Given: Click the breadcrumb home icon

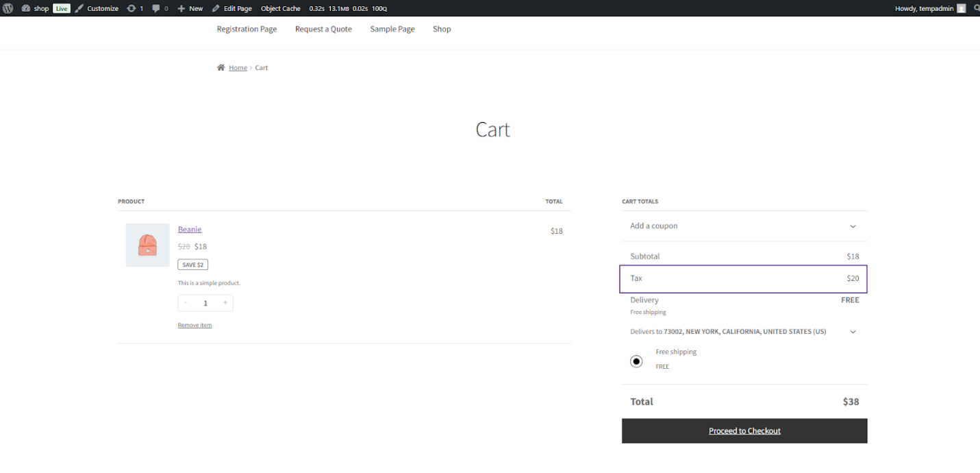Looking at the screenshot, I should (221, 68).
